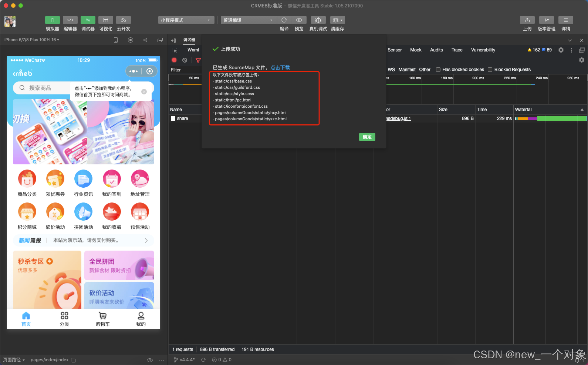Switch to the Trace tab
Screen dimensions: 588x365
(457, 50)
